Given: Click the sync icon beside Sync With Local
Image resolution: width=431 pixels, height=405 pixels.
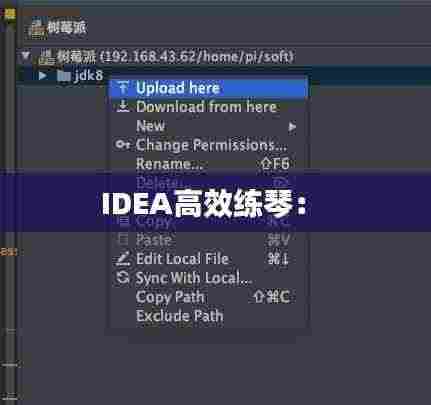Looking at the screenshot, I should point(123,277).
